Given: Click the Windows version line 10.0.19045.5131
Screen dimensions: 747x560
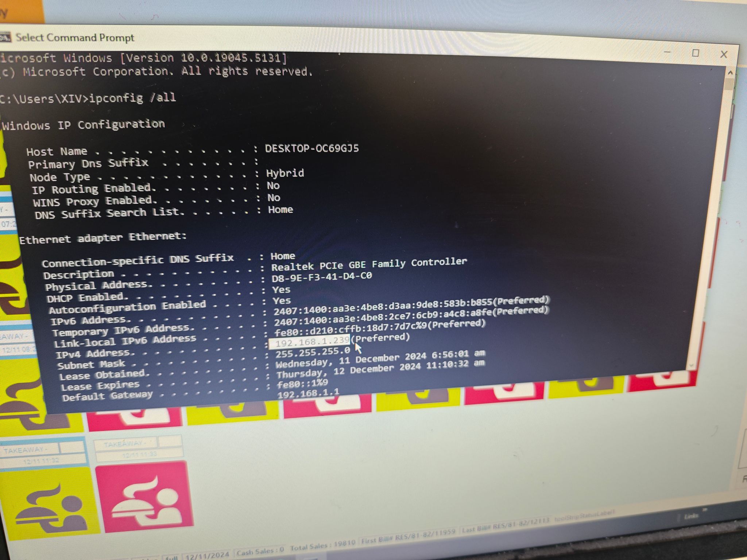Looking at the screenshot, I should [x=143, y=58].
